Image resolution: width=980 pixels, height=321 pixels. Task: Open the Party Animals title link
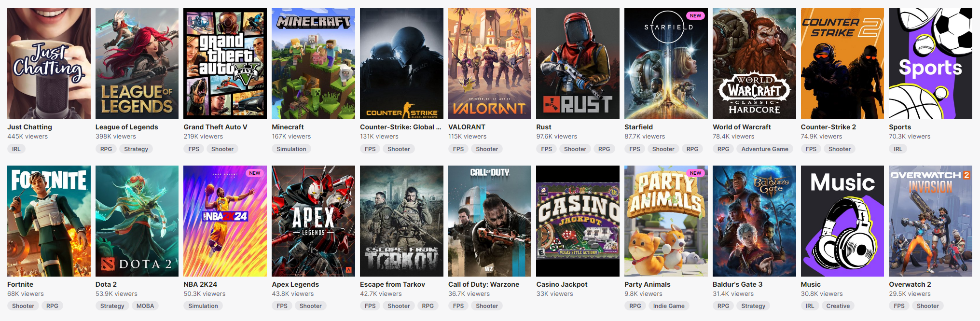tap(647, 284)
